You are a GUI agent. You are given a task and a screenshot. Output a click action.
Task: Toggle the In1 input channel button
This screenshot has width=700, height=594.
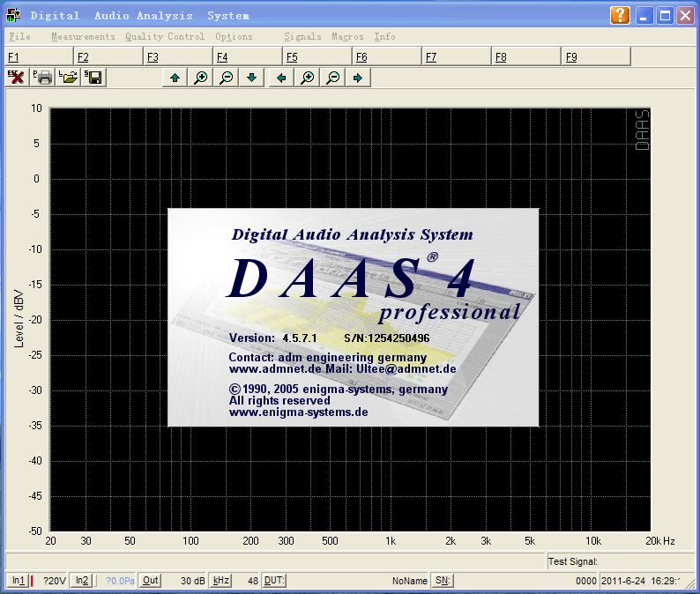pyautogui.click(x=18, y=581)
